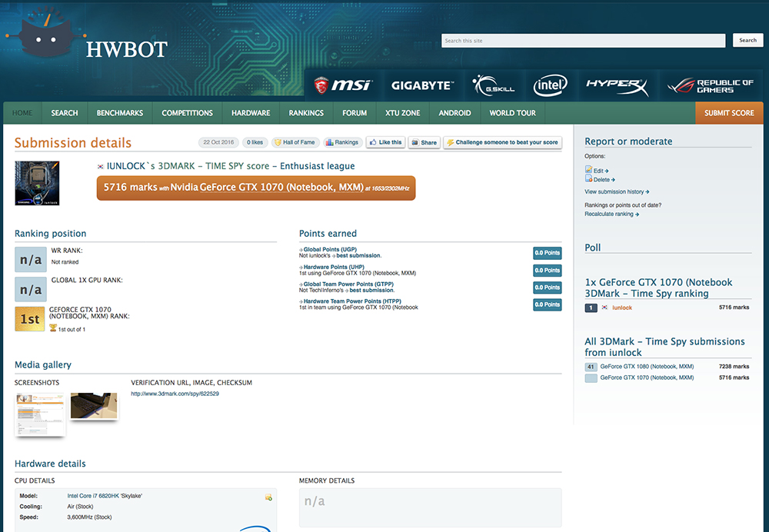Click the 0.0 Points badge for HTPP
769x532 pixels.
pyautogui.click(x=548, y=304)
